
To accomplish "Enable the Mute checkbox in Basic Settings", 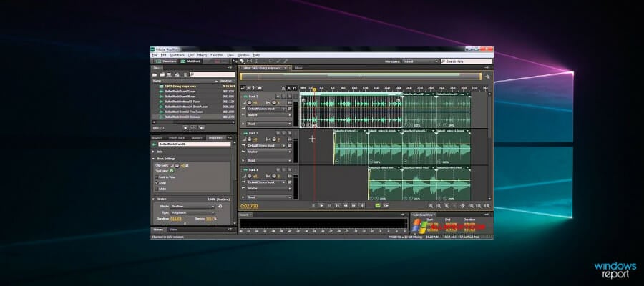I will click(x=157, y=189).
